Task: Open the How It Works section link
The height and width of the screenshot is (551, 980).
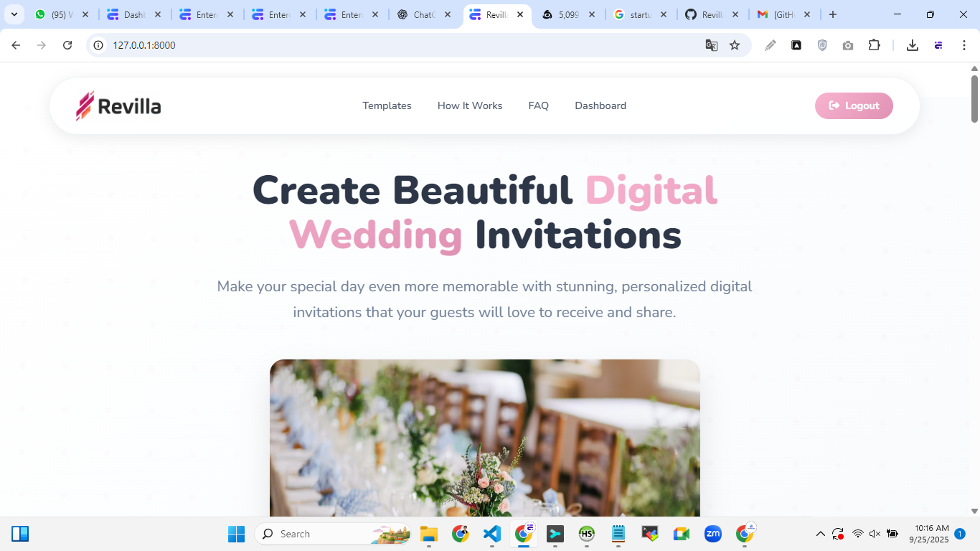Action: click(470, 105)
